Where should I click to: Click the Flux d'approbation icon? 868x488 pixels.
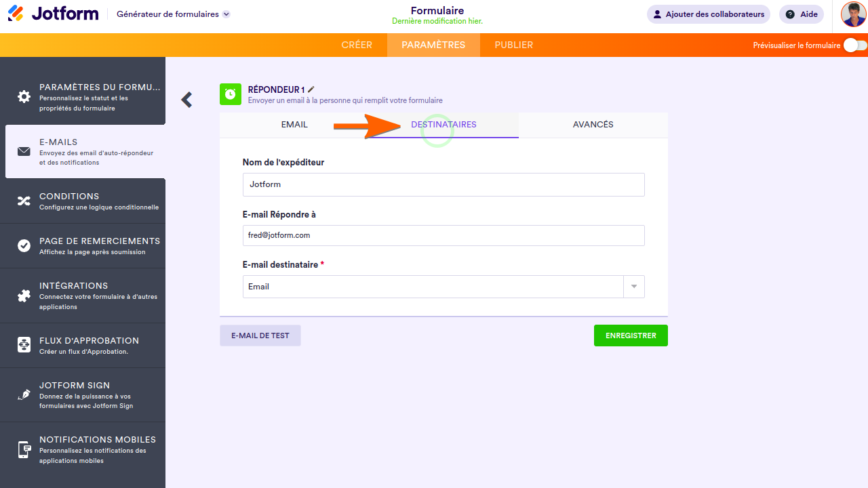pos(24,345)
